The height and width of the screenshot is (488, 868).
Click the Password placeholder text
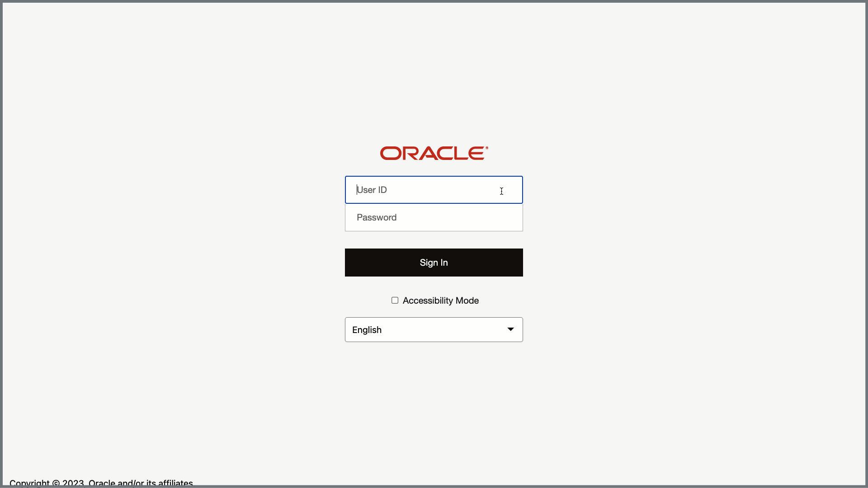[377, 217]
